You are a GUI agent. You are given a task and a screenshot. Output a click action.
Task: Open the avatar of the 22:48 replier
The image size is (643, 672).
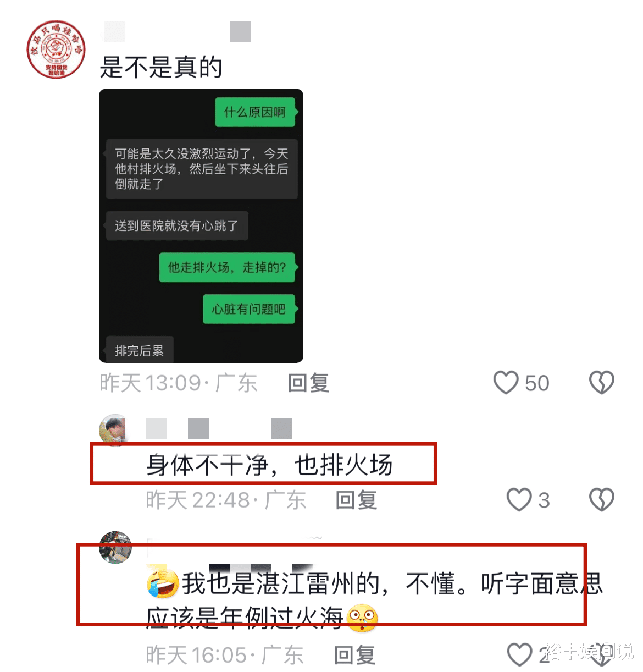point(113,428)
